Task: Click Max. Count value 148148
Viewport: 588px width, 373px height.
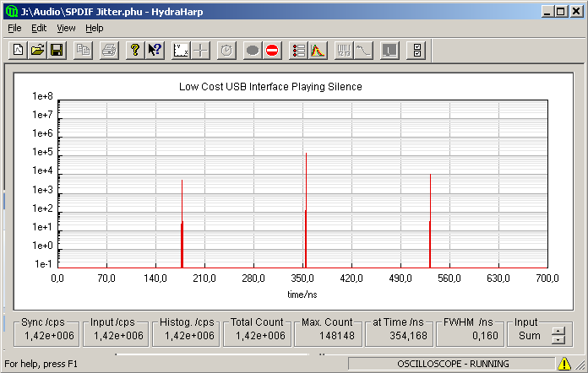Action: coord(337,336)
